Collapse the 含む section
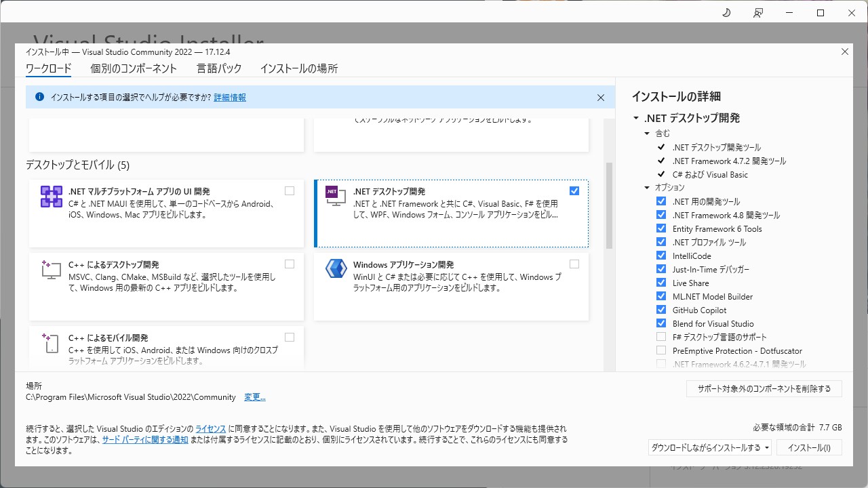 click(647, 134)
